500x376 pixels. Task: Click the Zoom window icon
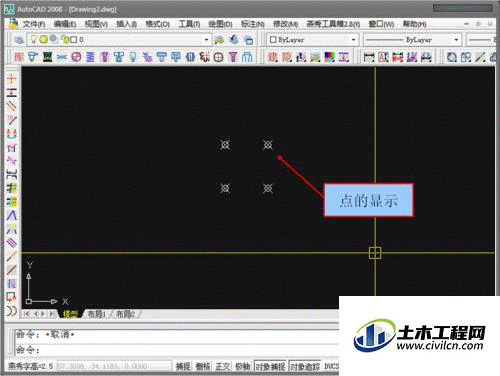466,57
